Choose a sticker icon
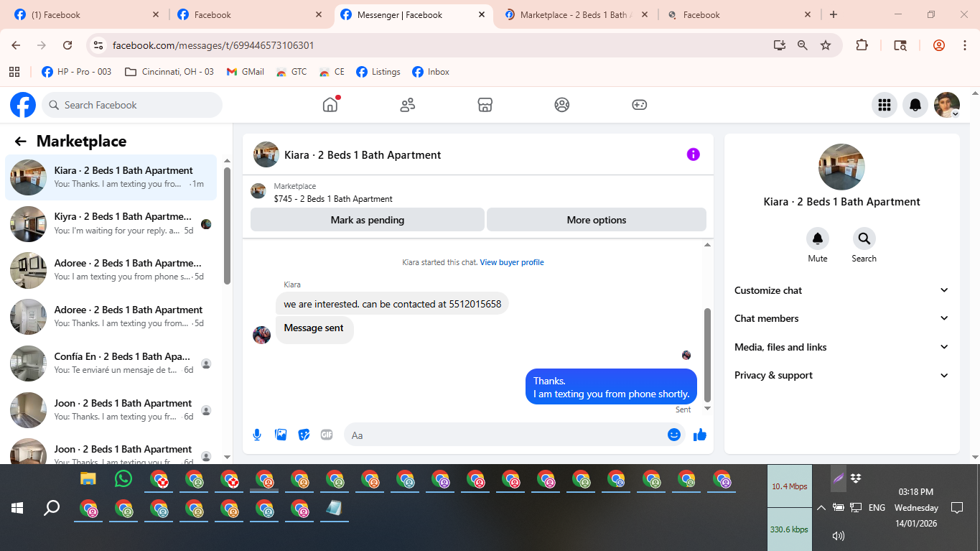This screenshot has height=551, width=980. [304, 435]
